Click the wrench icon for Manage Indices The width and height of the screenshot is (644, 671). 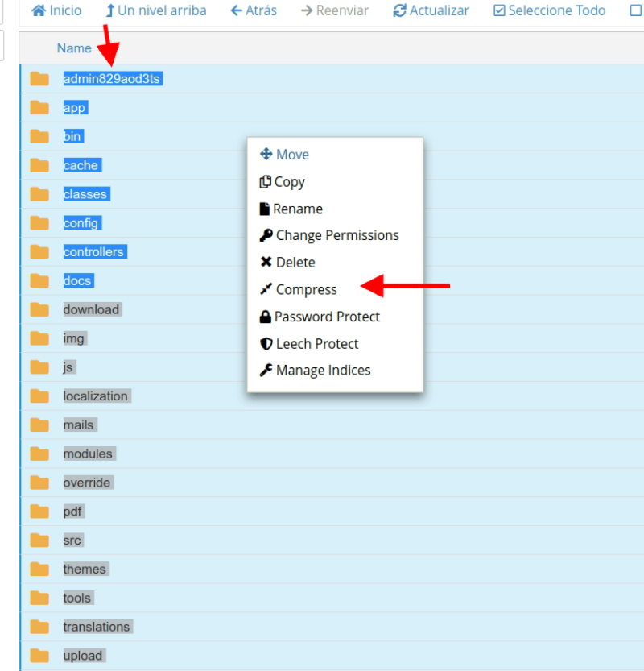pos(266,371)
